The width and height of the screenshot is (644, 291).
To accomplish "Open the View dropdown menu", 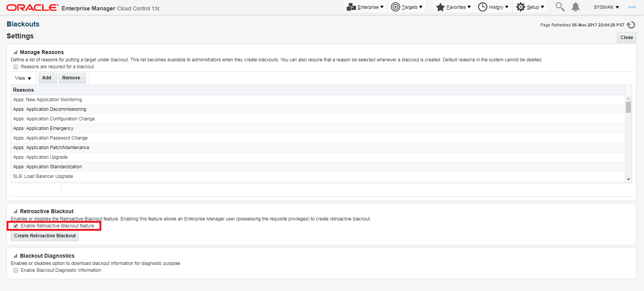I will pos(23,78).
